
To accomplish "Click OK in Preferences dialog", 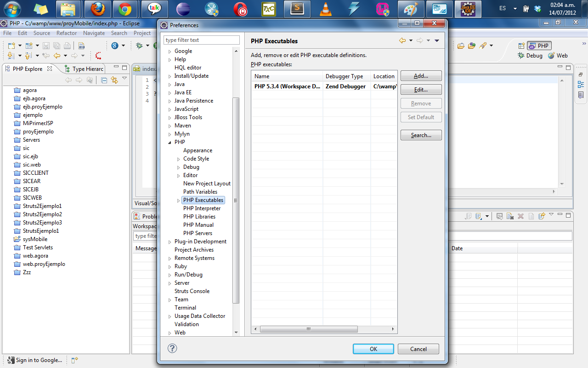I will click(x=373, y=349).
